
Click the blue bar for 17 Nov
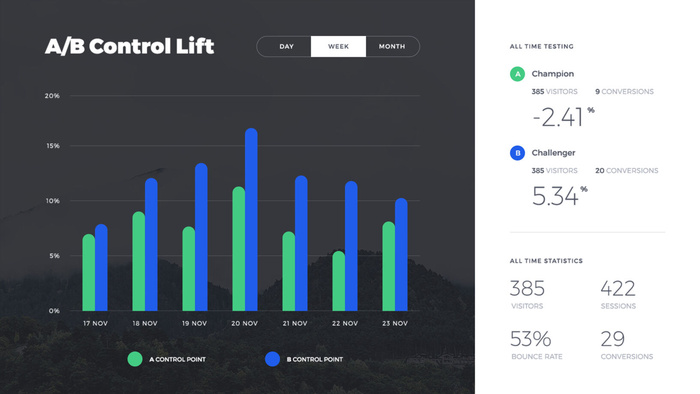101,267
